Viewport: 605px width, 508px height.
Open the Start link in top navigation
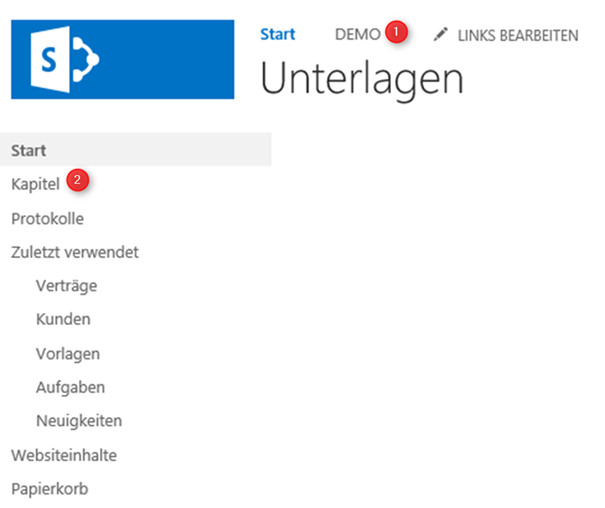pos(277,34)
